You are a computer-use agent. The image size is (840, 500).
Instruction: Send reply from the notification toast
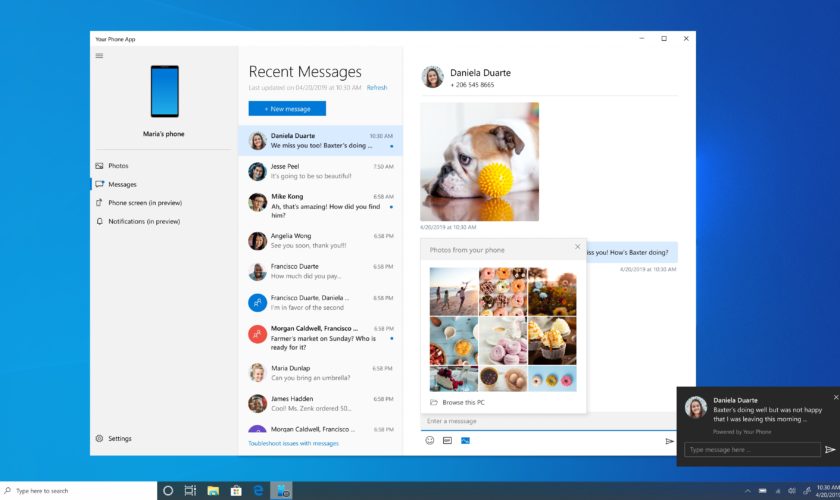click(830, 450)
